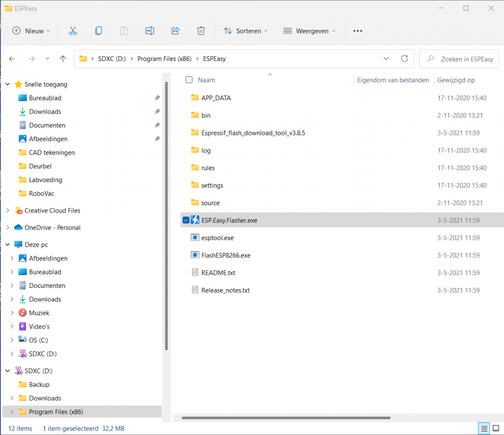
Task: Open the RoboVac folder in sidebar
Action: coord(41,193)
